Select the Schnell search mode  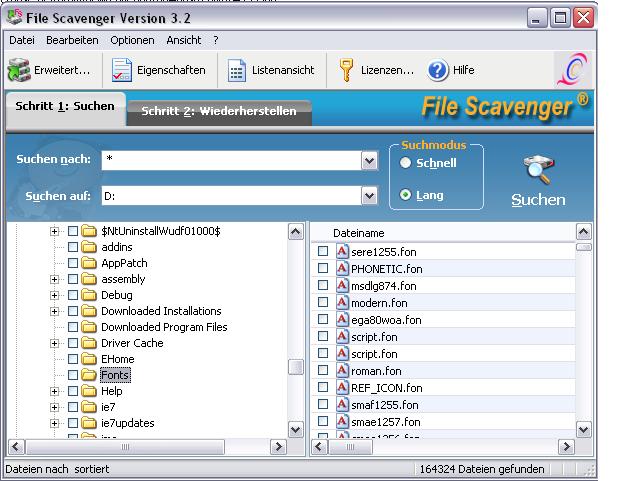[405, 163]
